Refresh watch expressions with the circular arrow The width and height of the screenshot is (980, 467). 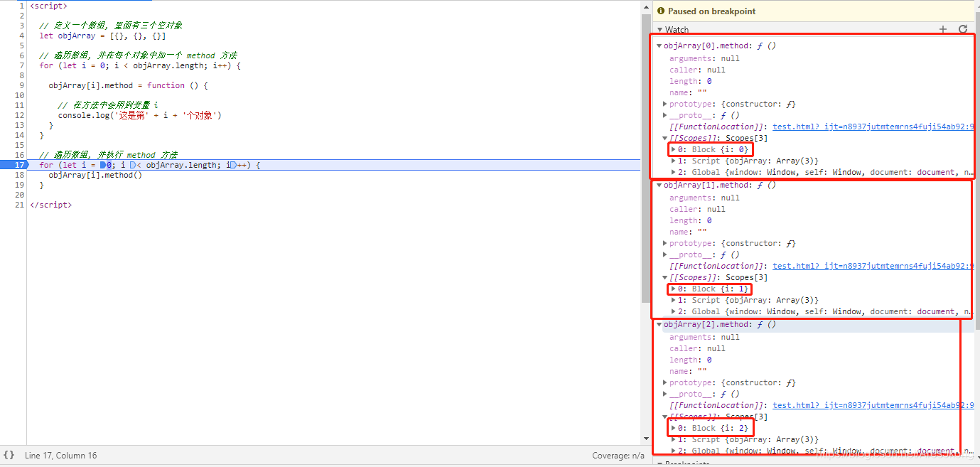point(963,29)
